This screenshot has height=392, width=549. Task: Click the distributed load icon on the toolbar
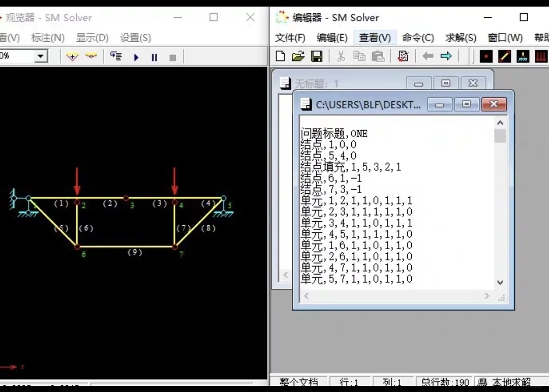542,56
